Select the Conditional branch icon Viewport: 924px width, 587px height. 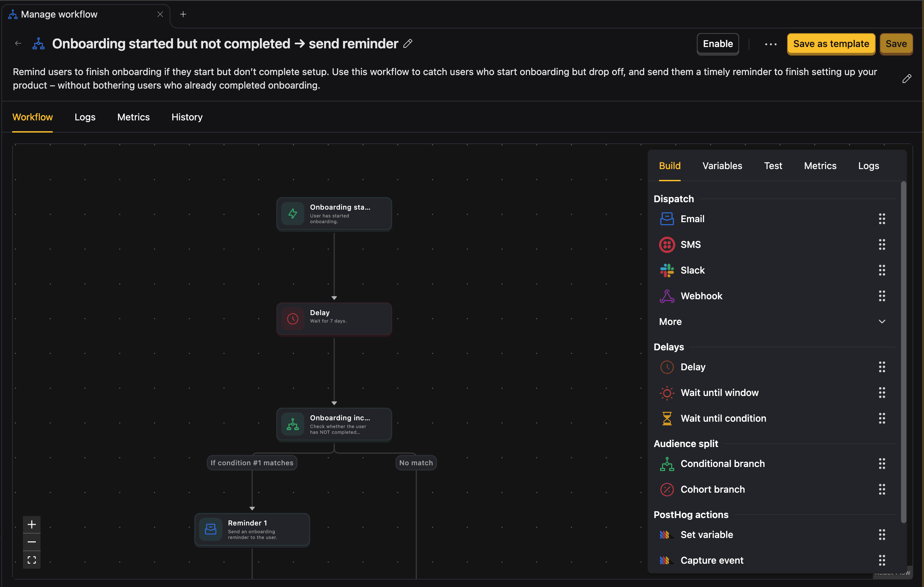point(667,463)
